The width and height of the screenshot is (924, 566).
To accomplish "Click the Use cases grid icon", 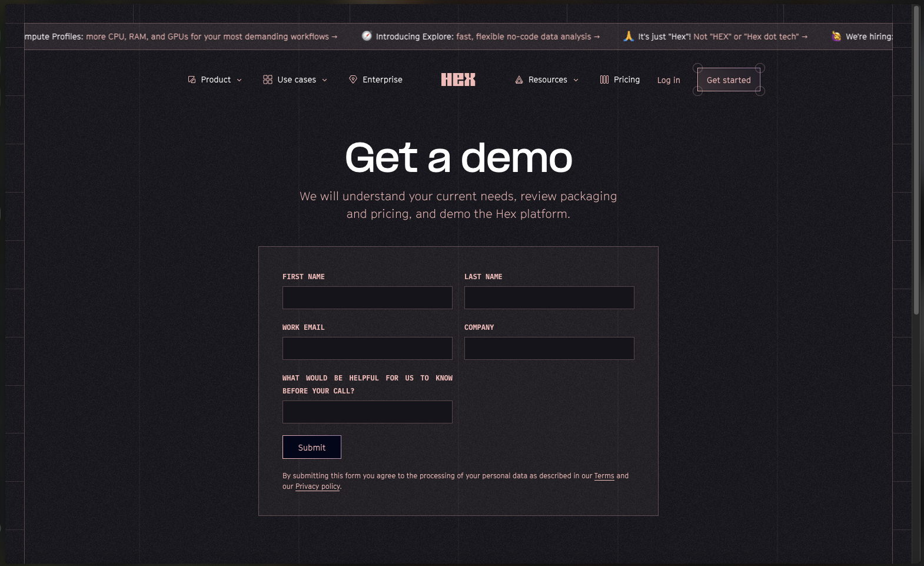I will point(268,80).
